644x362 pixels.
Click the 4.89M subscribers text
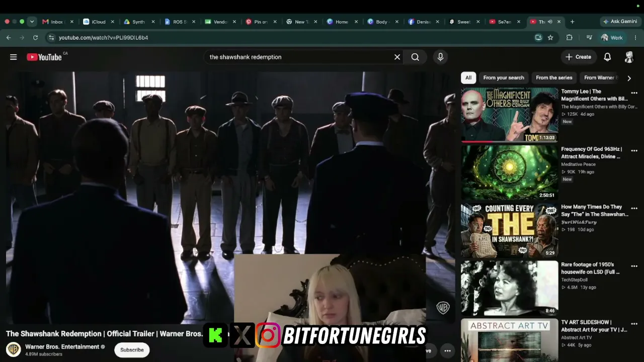pyautogui.click(x=44, y=354)
